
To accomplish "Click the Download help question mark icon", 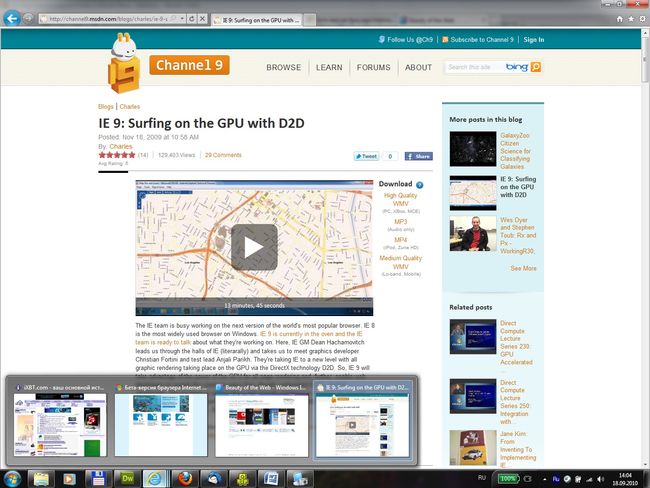I will point(420,185).
